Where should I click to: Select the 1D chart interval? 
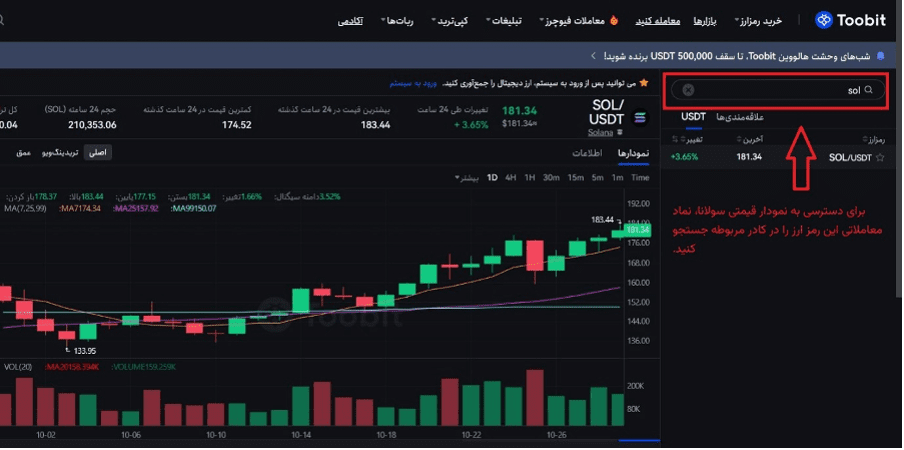(x=492, y=177)
